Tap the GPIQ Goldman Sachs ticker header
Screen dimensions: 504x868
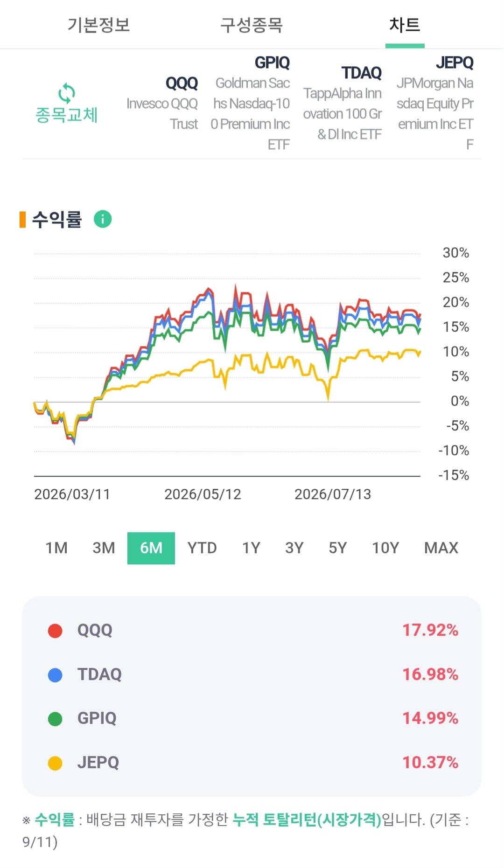click(x=250, y=104)
